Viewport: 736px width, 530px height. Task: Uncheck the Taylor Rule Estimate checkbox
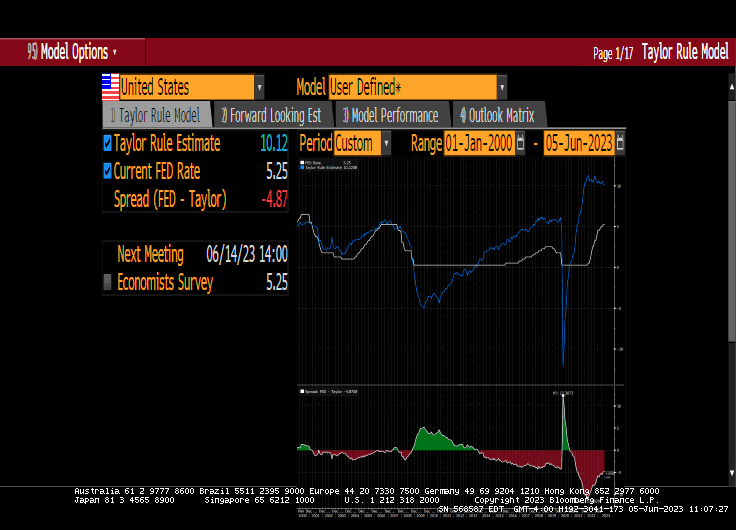(x=108, y=143)
